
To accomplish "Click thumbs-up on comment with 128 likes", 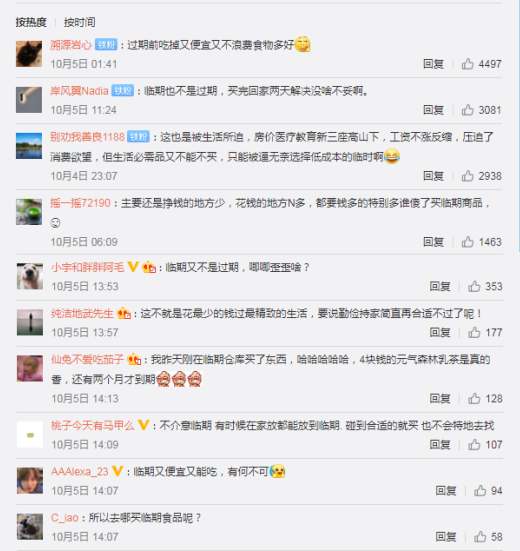I will coord(474,398).
